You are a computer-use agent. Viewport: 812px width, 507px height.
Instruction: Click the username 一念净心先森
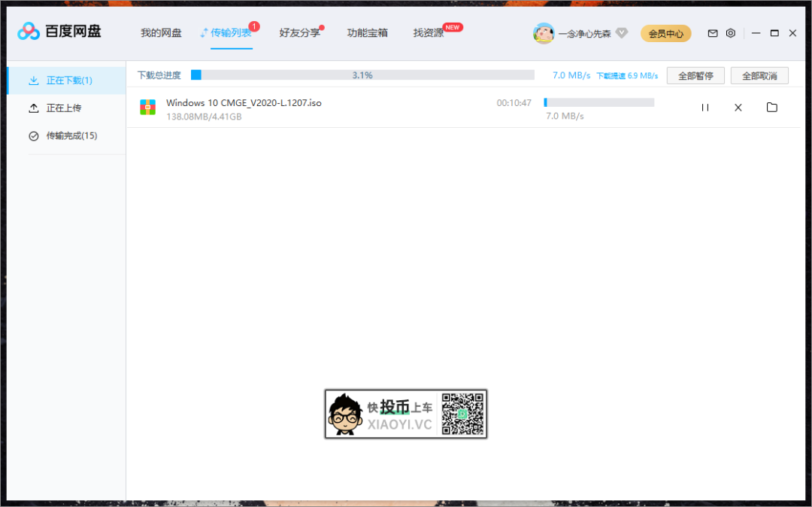point(585,34)
